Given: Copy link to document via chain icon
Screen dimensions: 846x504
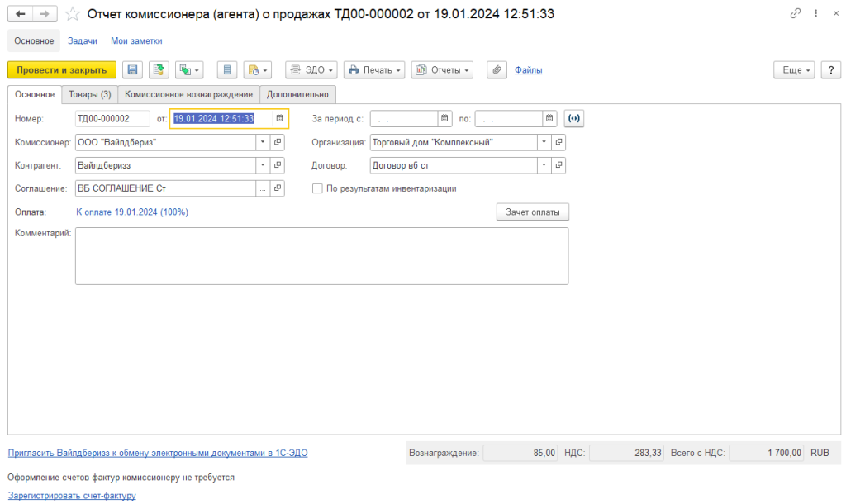Looking at the screenshot, I should coord(796,13).
